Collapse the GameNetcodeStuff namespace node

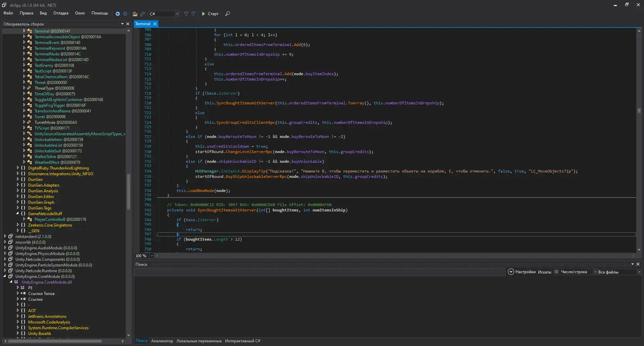pyautogui.click(x=17, y=214)
